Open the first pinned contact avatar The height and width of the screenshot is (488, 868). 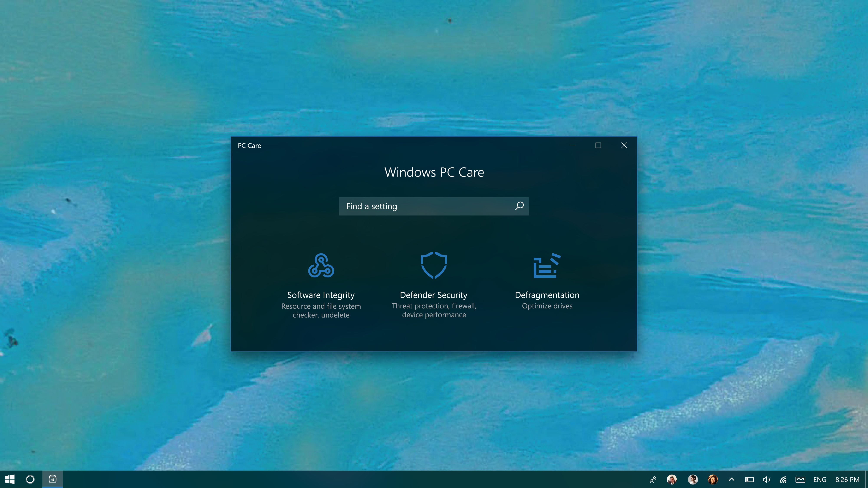pos(672,479)
